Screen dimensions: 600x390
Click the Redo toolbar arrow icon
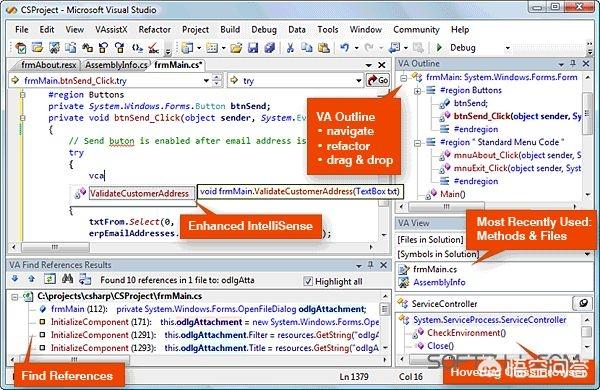pyautogui.click(x=369, y=48)
